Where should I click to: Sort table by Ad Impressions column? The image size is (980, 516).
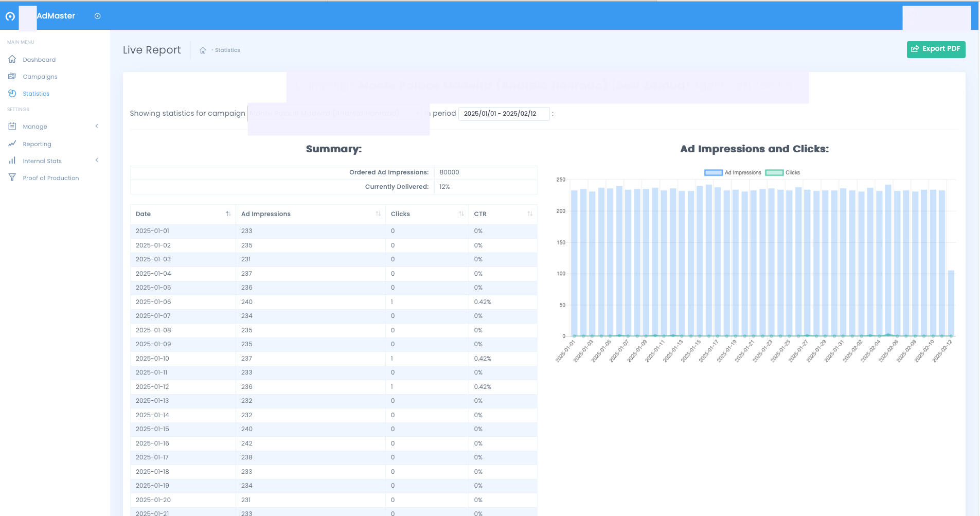378,214
